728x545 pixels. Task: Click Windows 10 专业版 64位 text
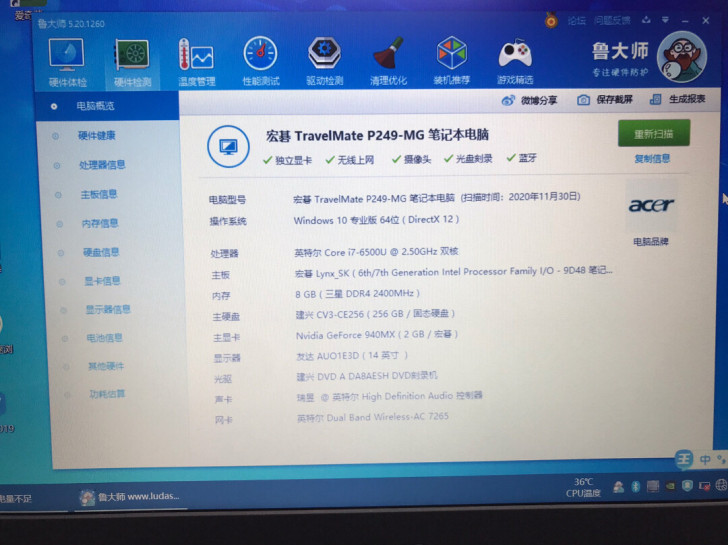pos(377,220)
